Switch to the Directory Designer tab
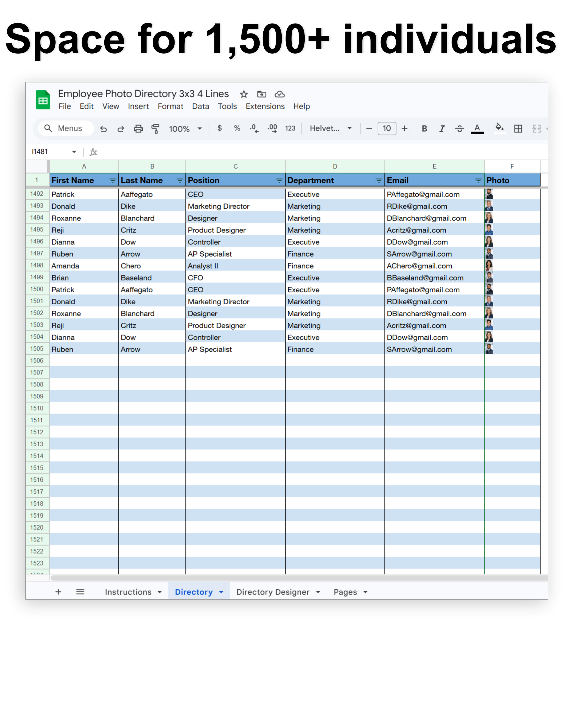The image size is (562, 728). coord(272,592)
